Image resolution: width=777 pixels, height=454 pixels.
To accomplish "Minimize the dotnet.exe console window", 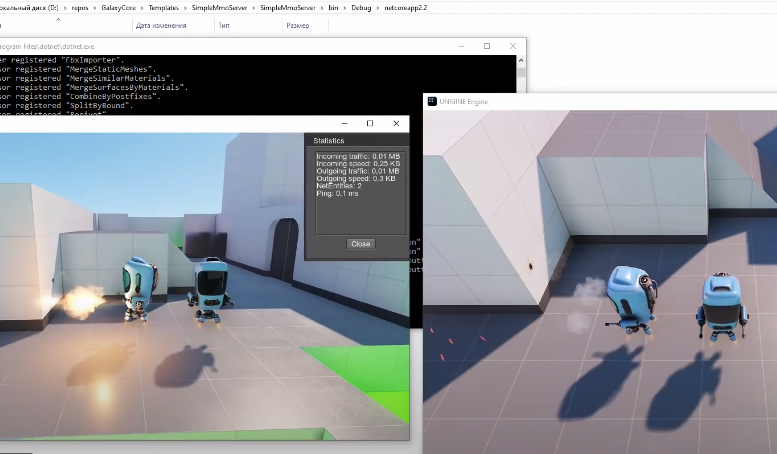I will tap(460, 46).
